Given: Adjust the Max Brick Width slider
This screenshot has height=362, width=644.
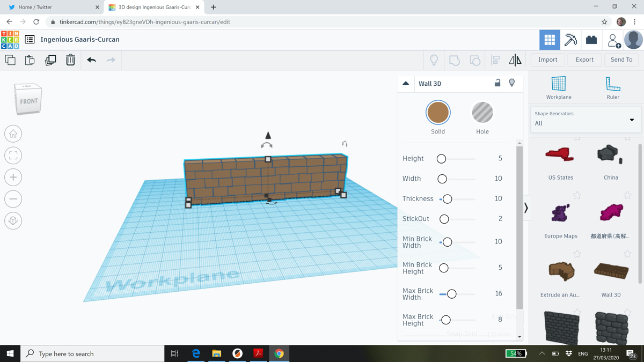Looking at the screenshot, I should click(451, 293).
